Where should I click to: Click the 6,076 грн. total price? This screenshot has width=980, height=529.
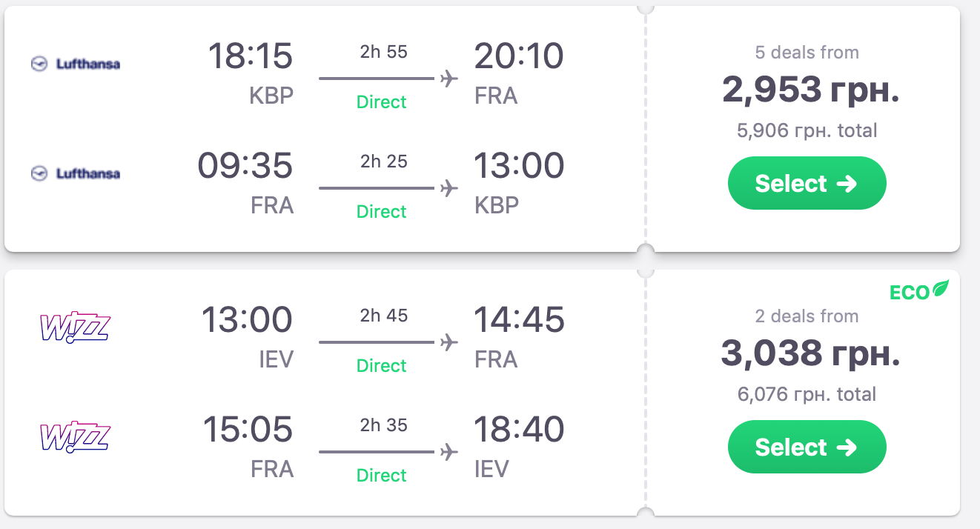(807, 395)
